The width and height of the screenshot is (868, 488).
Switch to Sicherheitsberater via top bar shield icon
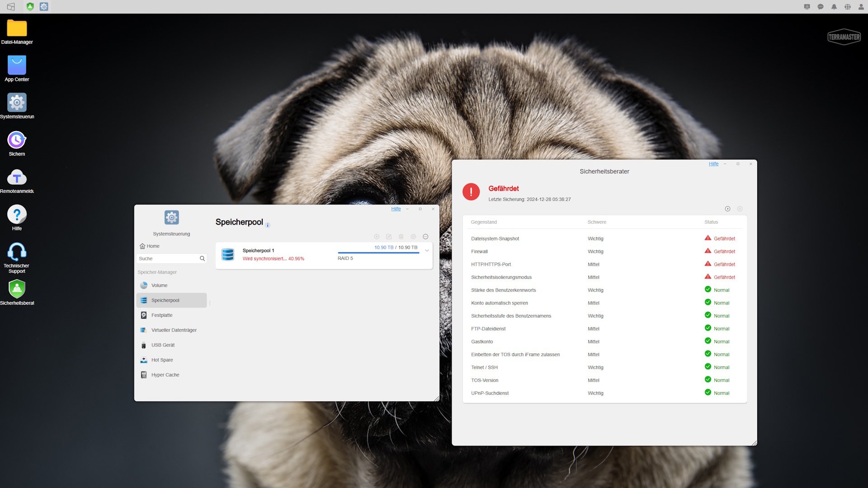click(x=30, y=7)
